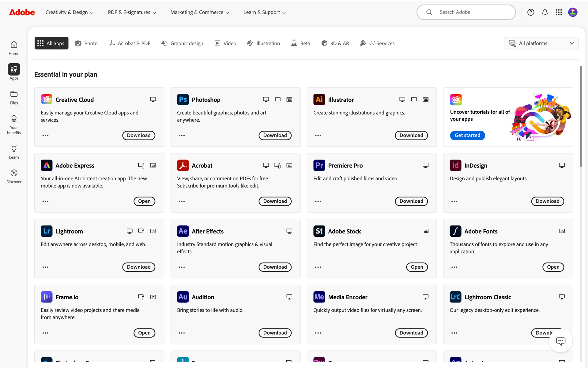Image resolution: width=588 pixels, height=368 pixels.
Task: Click the After Effects app icon
Action: coord(183,231)
